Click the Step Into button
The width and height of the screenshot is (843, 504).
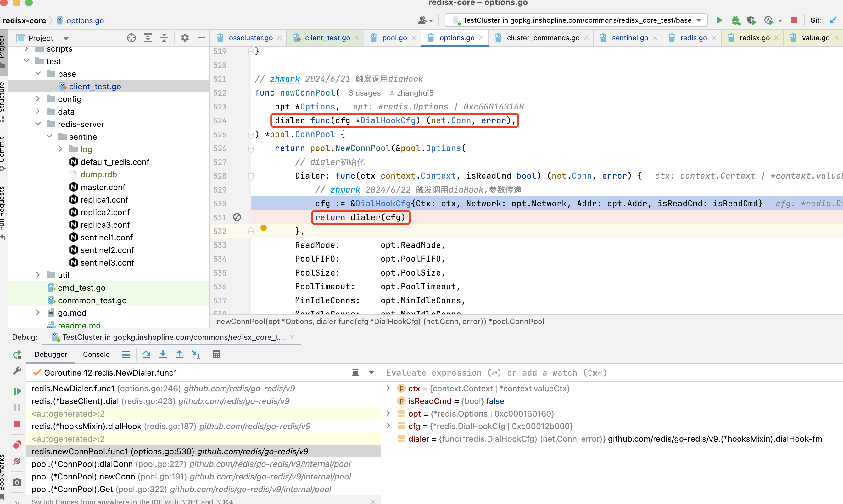pyautogui.click(x=163, y=354)
